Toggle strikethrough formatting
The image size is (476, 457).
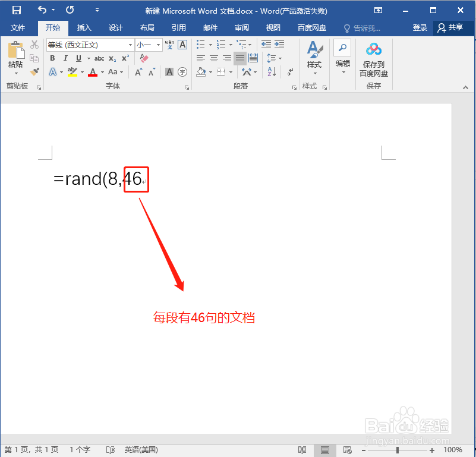[x=99, y=58]
